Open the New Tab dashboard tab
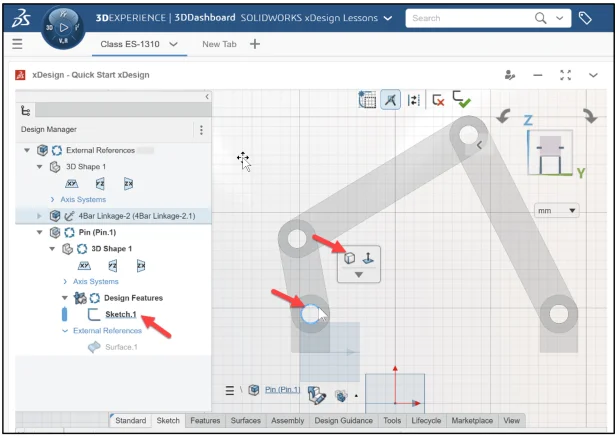Image resolution: width=615 pixels, height=438 pixels. click(219, 44)
